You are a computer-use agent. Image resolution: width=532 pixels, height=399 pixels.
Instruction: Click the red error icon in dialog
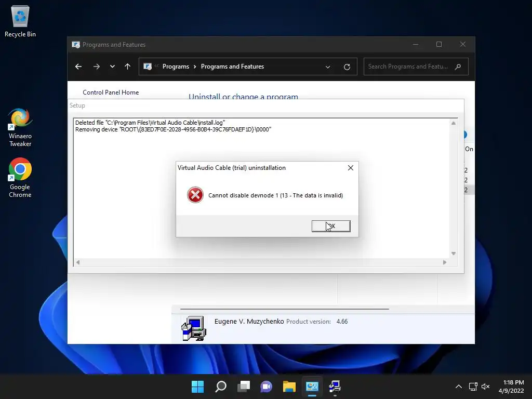point(195,195)
